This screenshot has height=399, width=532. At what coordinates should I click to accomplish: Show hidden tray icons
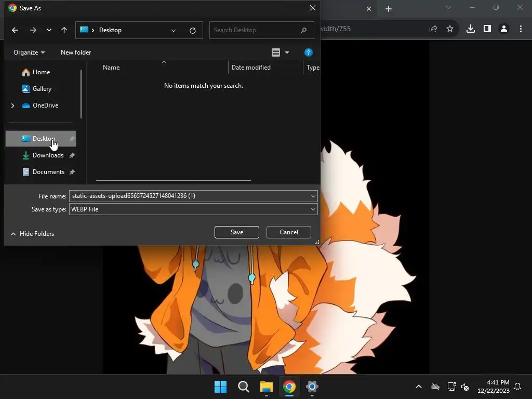(x=419, y=387)
